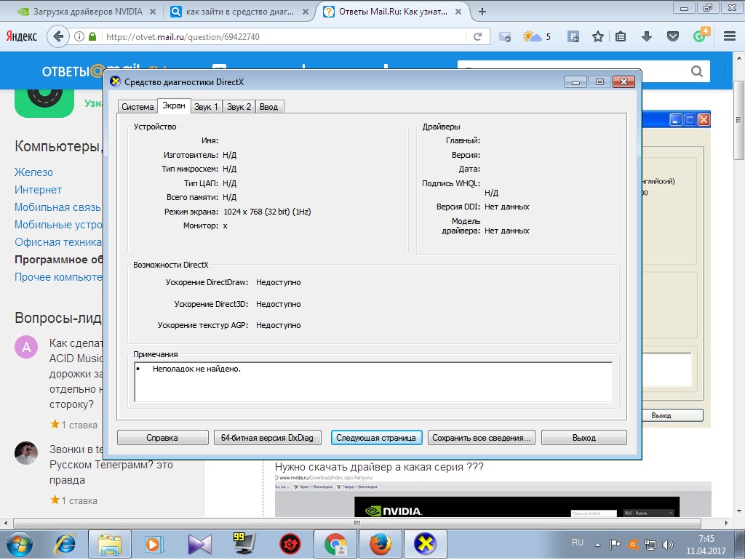This screenshot has height=560, width=745.
Task: Open the Железо category link
Action: tap(33, 172)
